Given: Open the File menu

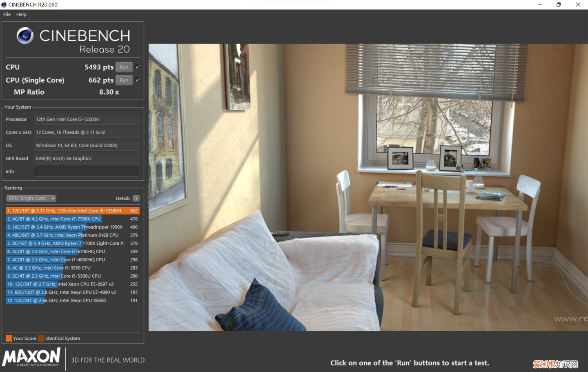Looking at the screenshot, I should [7, 14].
